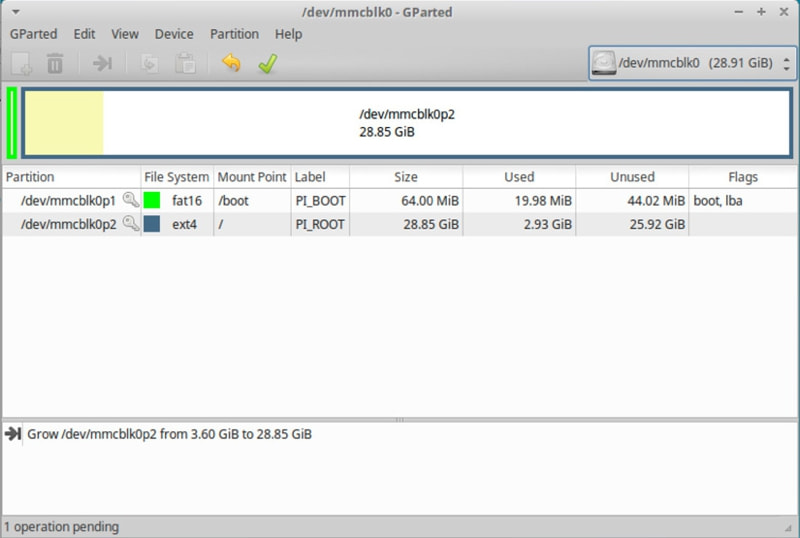Open the window menu arrow in title bar
Image resolution: width=800 pixels, height=538 pixels.
coord(16,12)
